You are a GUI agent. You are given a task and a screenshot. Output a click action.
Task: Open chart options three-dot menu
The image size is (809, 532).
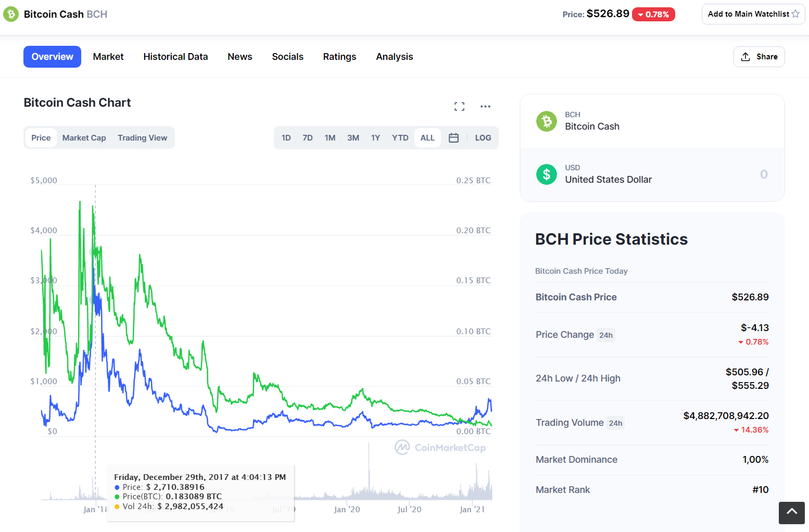485,106
